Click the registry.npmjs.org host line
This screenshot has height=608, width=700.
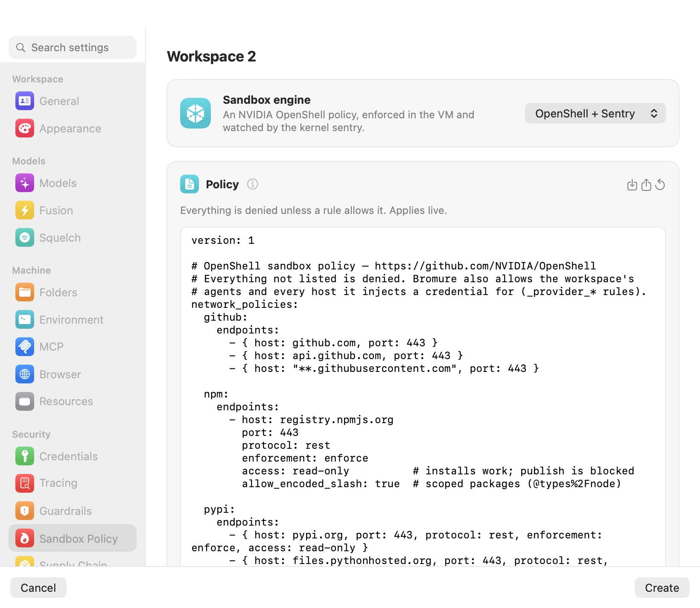(x=312, y=420)
